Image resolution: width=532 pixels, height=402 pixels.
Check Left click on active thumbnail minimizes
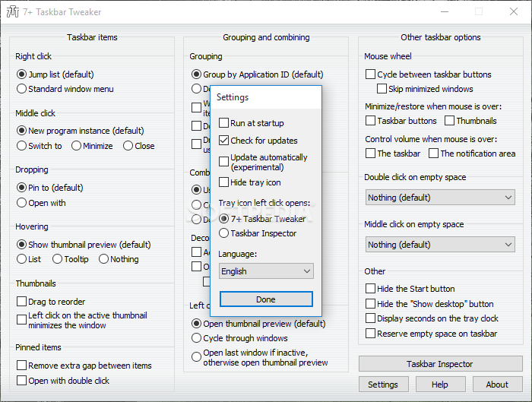(x=21, y=320)
